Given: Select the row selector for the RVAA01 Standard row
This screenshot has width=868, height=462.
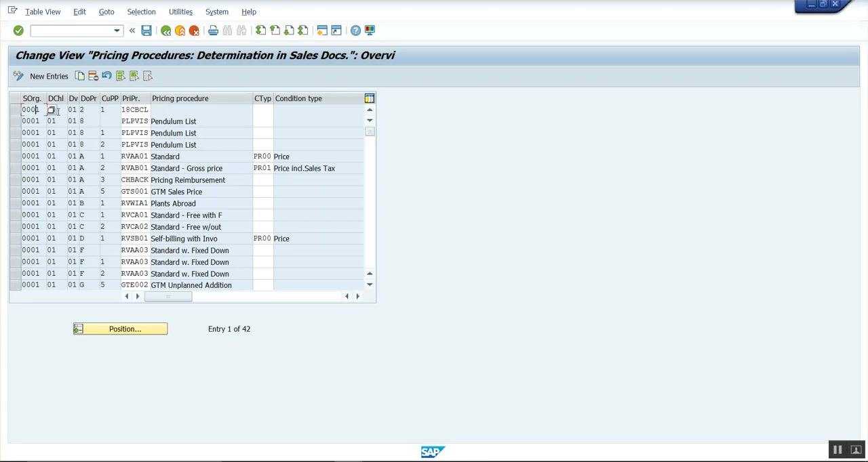Looking at the screenshot, I should click(15, 156).
